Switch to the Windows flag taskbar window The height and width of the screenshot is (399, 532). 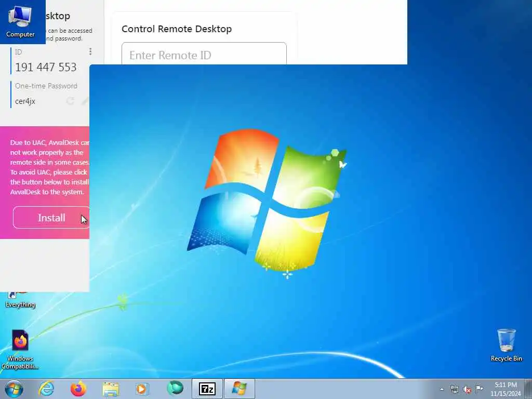[239, 389]
